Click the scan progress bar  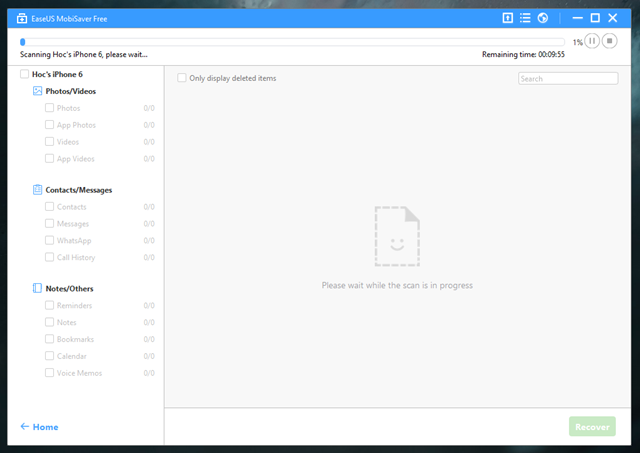(292, 42)
